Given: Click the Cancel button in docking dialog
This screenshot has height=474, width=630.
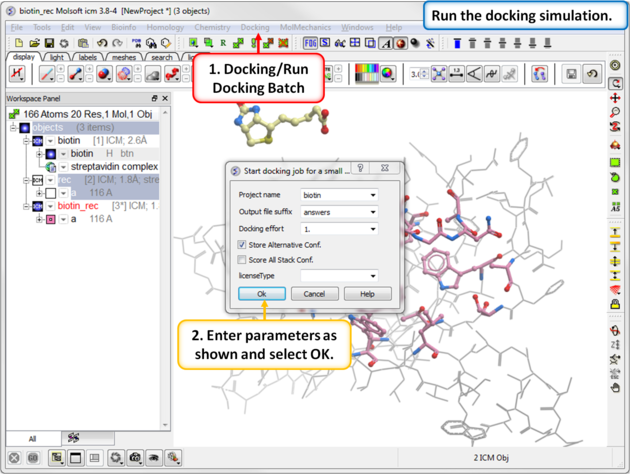Looking at the screenshot, I should 314,294.
